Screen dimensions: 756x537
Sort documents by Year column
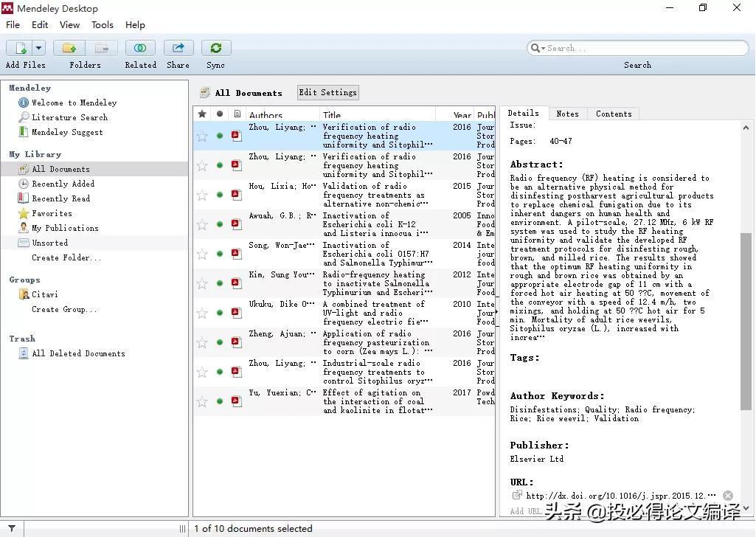[x=456, y=114]
